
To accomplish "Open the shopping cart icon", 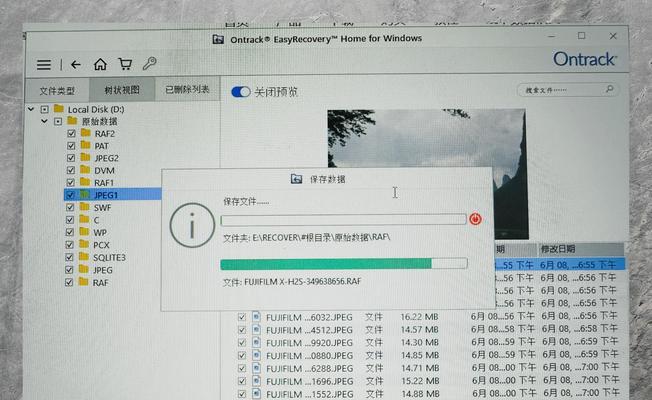I will point(125,64).
